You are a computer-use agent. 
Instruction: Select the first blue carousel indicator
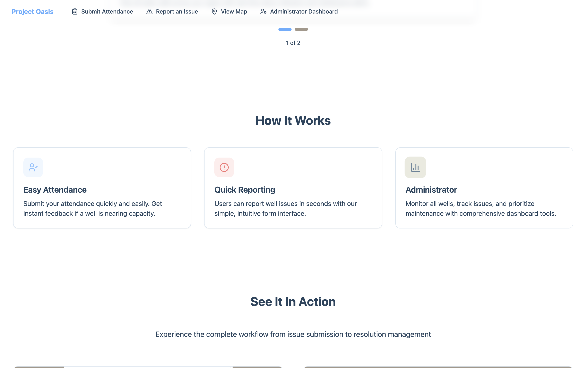click(285, 29)
